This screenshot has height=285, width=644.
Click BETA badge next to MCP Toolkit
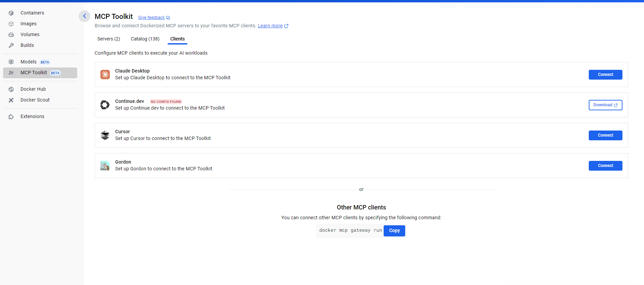tap(55, 73)
